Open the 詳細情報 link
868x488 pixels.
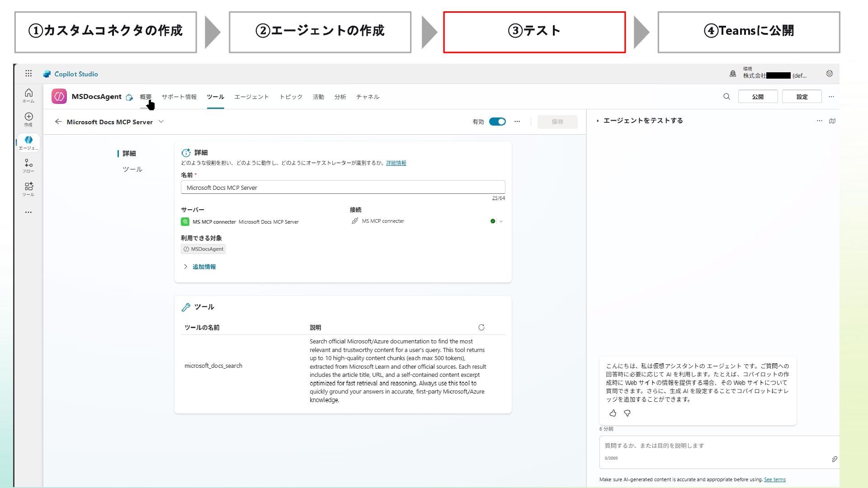pos(396,163)
